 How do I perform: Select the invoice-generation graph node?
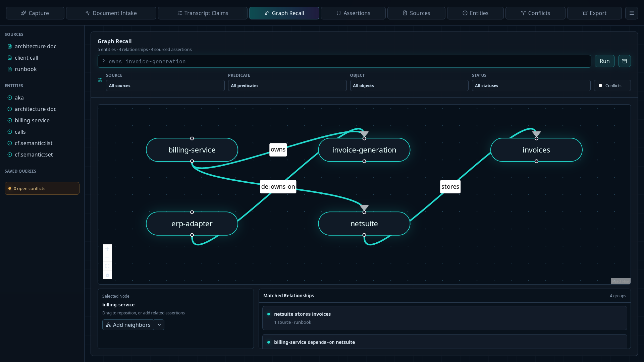[364, 150]
